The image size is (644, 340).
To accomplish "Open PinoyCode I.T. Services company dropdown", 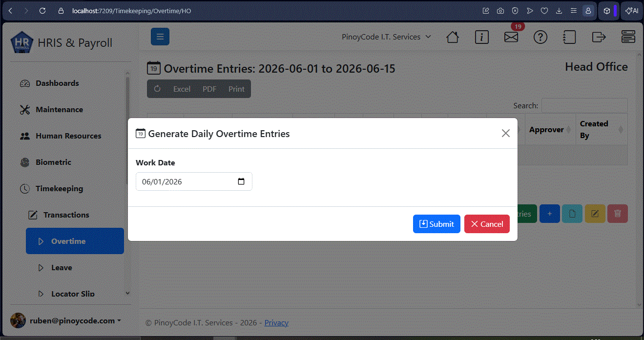I will (x=386, y=37).
